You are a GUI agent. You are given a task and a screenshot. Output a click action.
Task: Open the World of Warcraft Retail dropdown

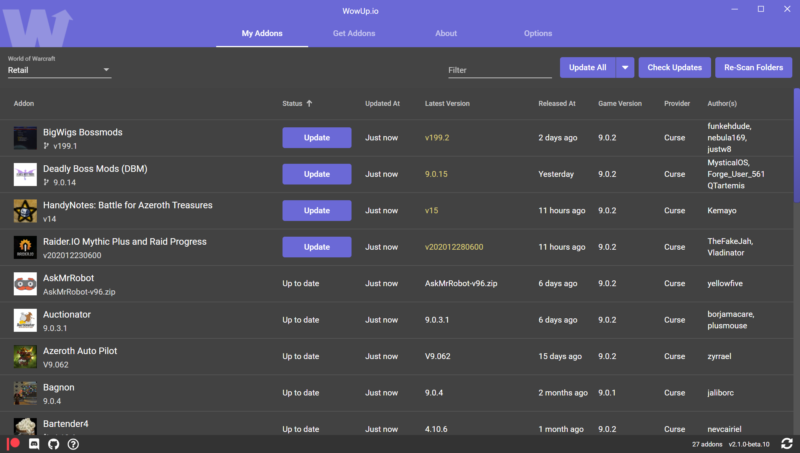pos(59,70)
